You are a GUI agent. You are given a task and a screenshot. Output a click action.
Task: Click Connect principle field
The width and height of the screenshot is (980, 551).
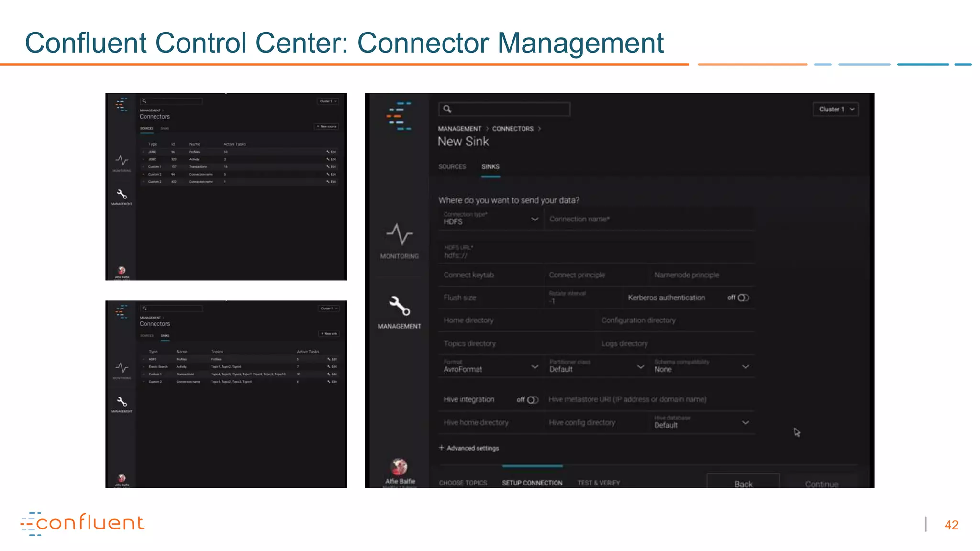[x=596, y=275]
